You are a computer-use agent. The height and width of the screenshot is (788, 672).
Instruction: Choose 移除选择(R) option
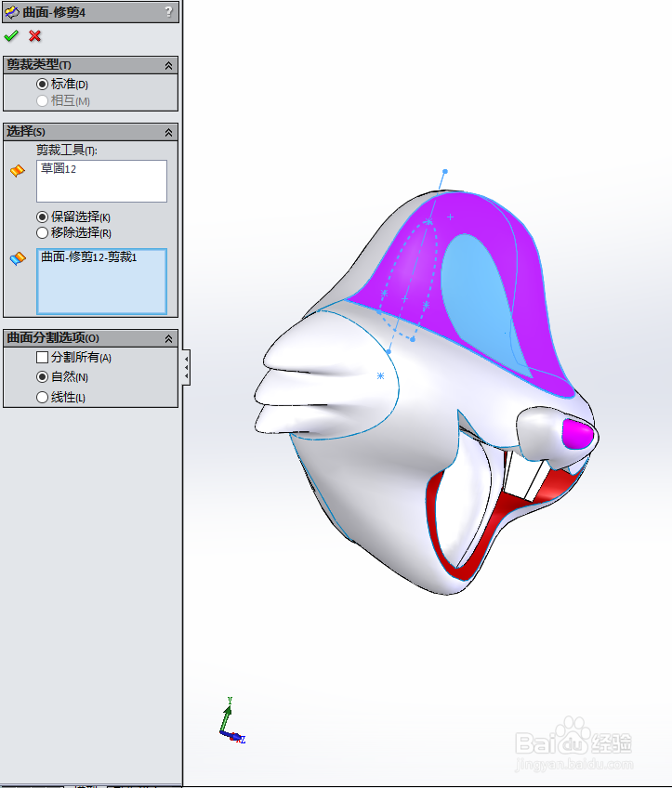(42, 232)
